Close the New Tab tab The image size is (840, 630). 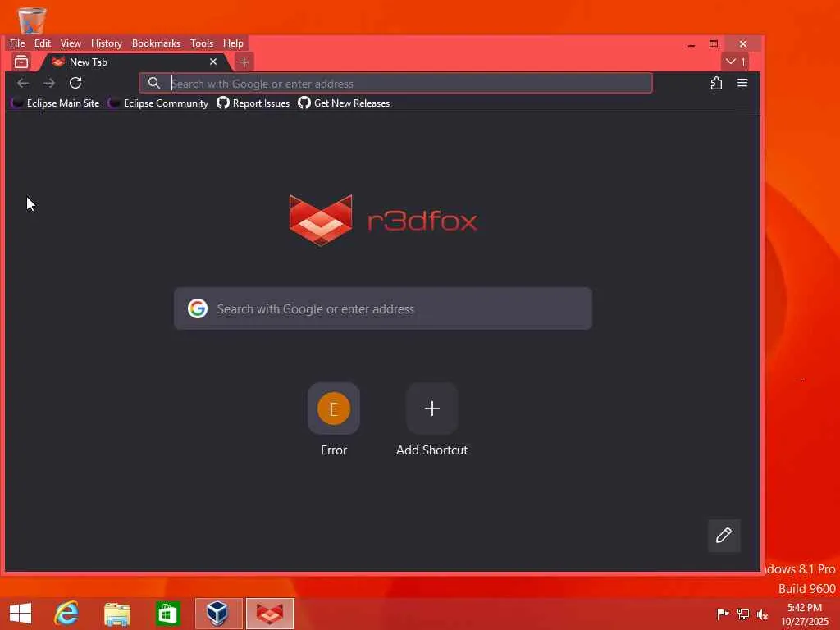click(213, 62)
